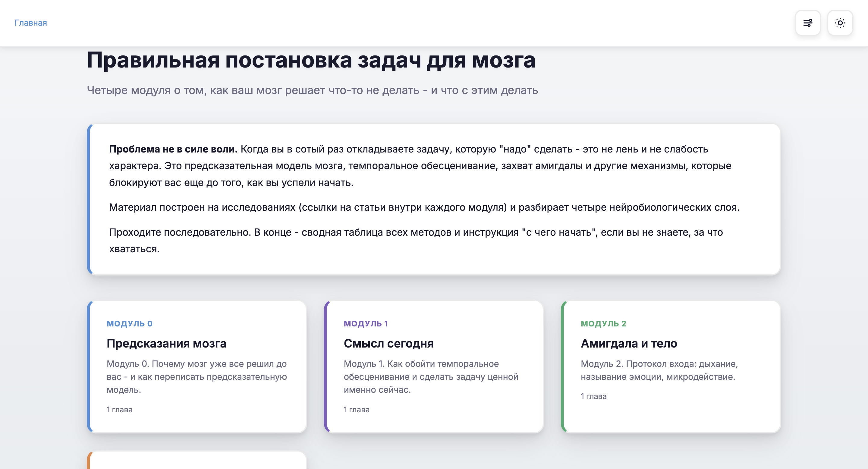Click the intro paragraph starting Проблема не в силе воли

pos(408,166)
